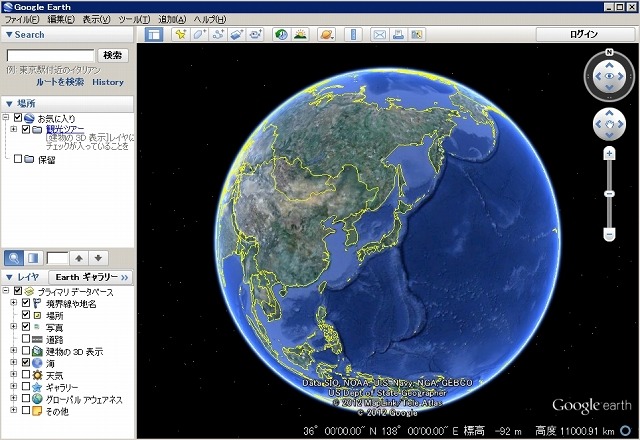Move up with the hand joystick arrow
This screenshot has height=440, width=640.
pyautogui.click(x=609, y=113)
